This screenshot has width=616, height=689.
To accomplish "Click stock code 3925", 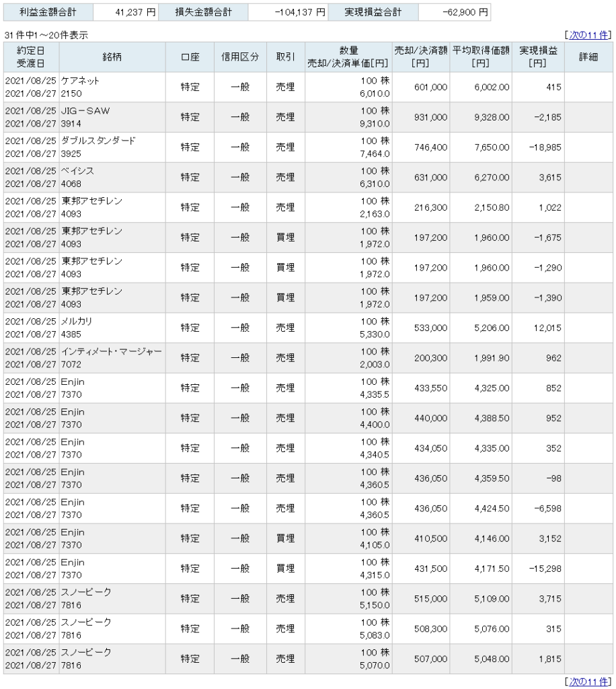I will click(x=71, y=154).
